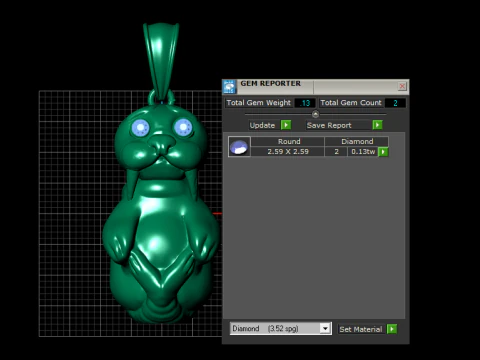Click the collapse handle below Total Gem Weight
This screenshot has width=480, height=360.
[315, 114]
